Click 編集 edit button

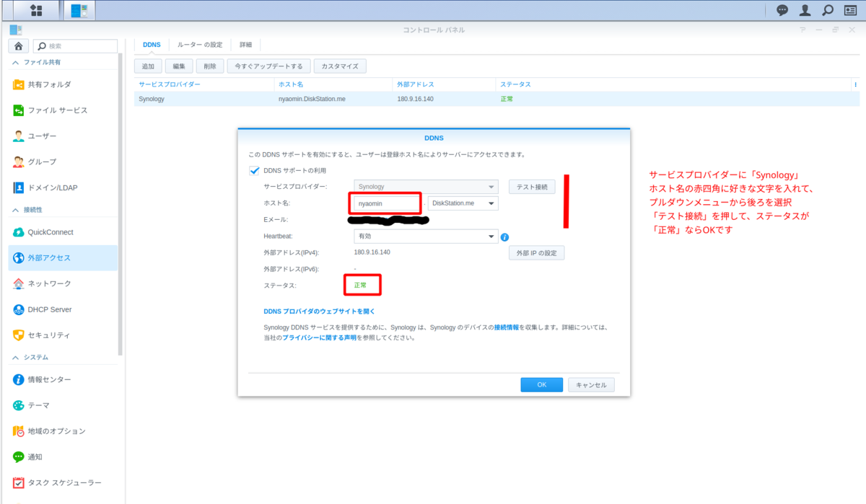pos(179,66)
